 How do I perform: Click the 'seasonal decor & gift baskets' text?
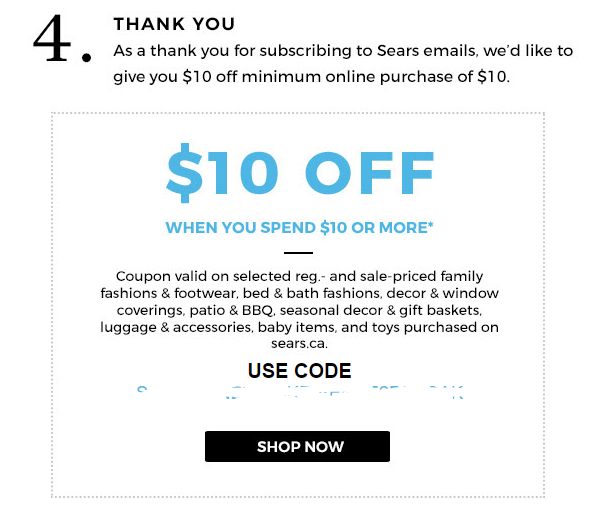coord(380,310)
